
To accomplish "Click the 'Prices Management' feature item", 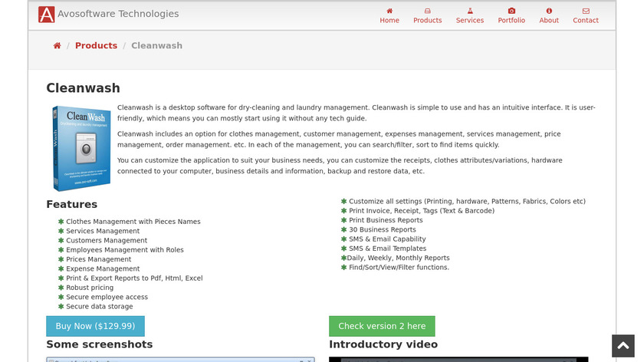I will point(99,259).
